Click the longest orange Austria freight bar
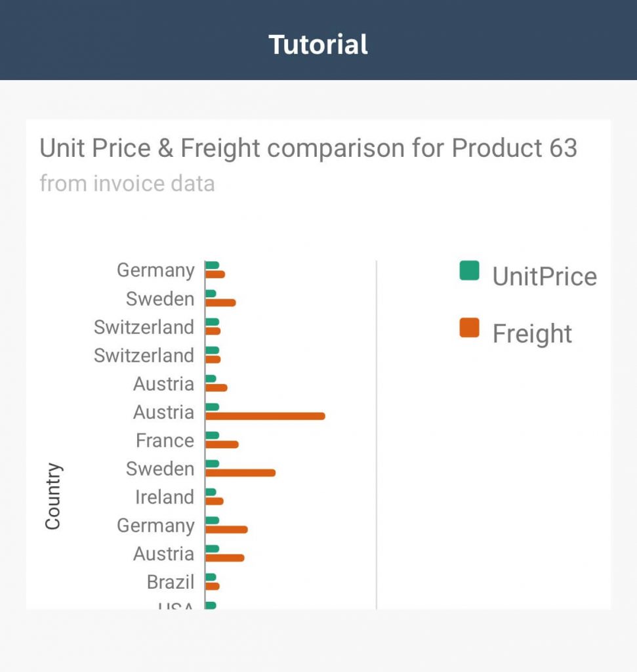Viewport: 637px width, 672px height. point(265,416)
